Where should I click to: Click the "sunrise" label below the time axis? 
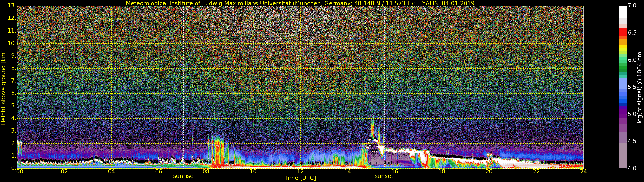point(183,176)
